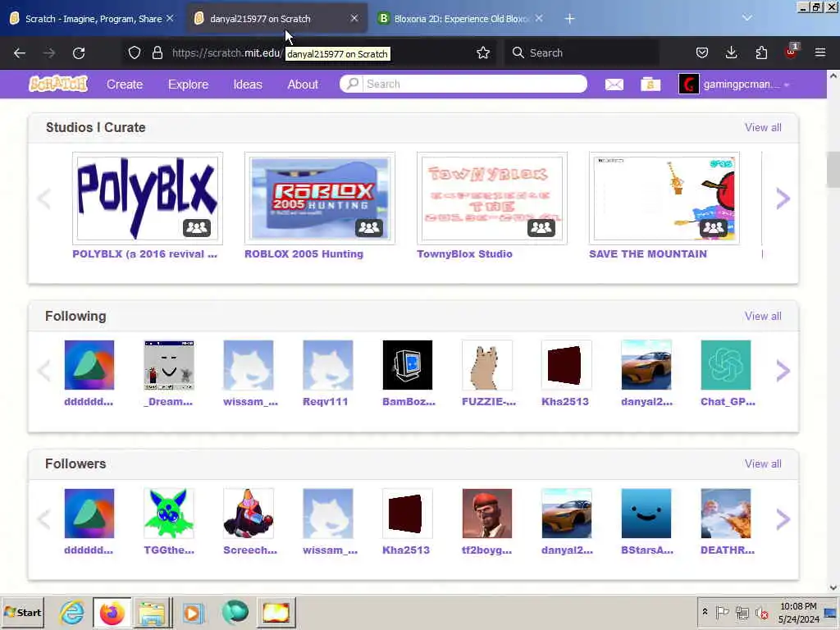840x630 pixels.
Task: Click the green globe taskbar icon
Action: tap(235, 612)
